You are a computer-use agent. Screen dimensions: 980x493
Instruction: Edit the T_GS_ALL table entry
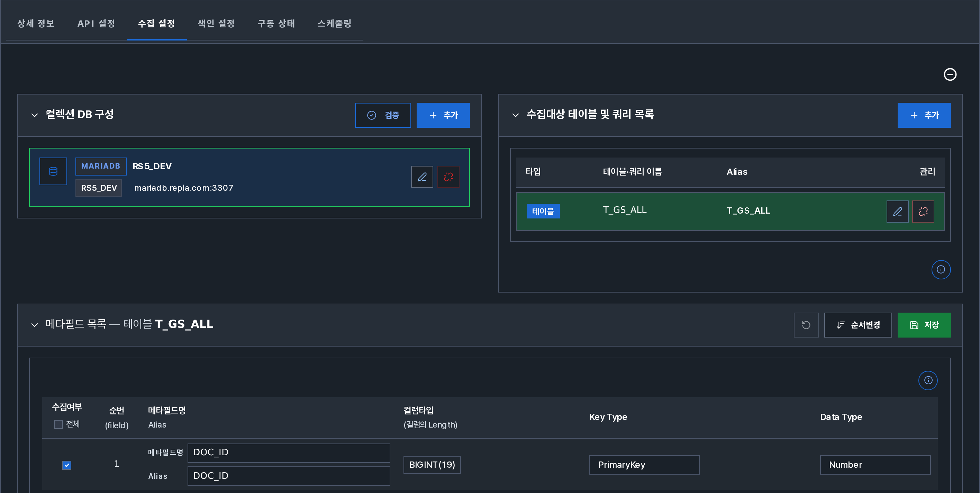click(897, 212)
